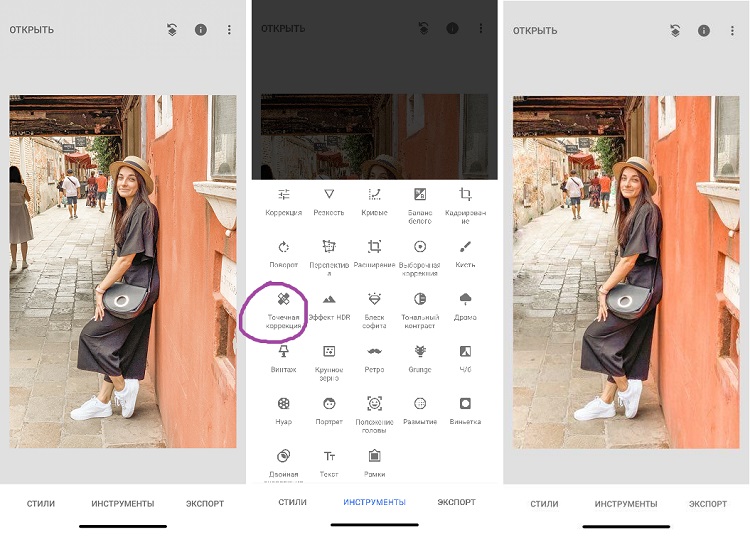Switch to СТИЛИ tab on middle screen
Viewport: 750px width, 537px height.
click(292, 502)
